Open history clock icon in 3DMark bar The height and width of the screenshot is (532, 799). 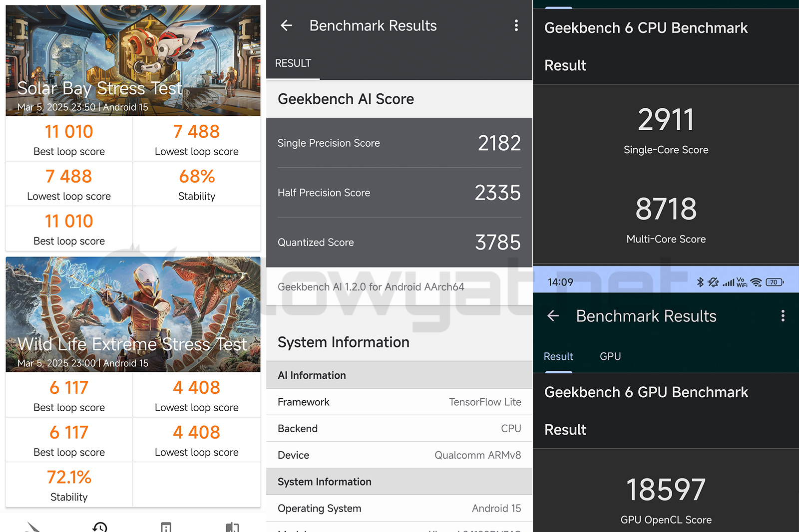(100, 527)
